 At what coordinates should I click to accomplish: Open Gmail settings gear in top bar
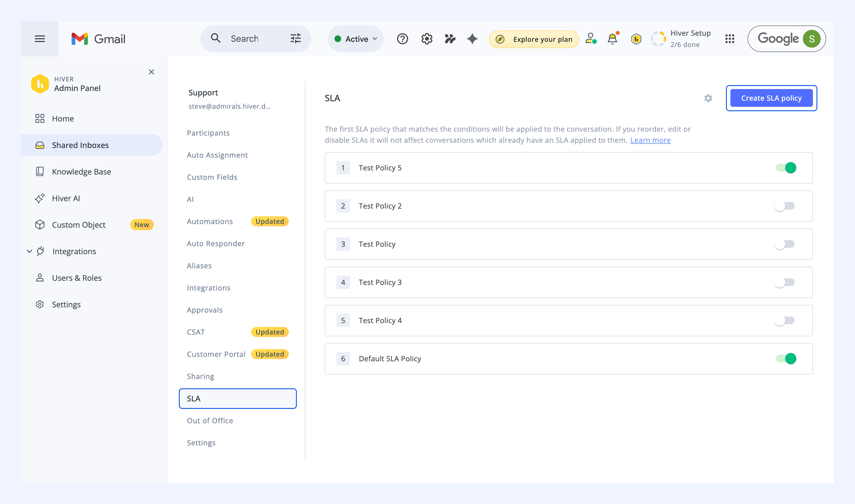tap(427, 39)
